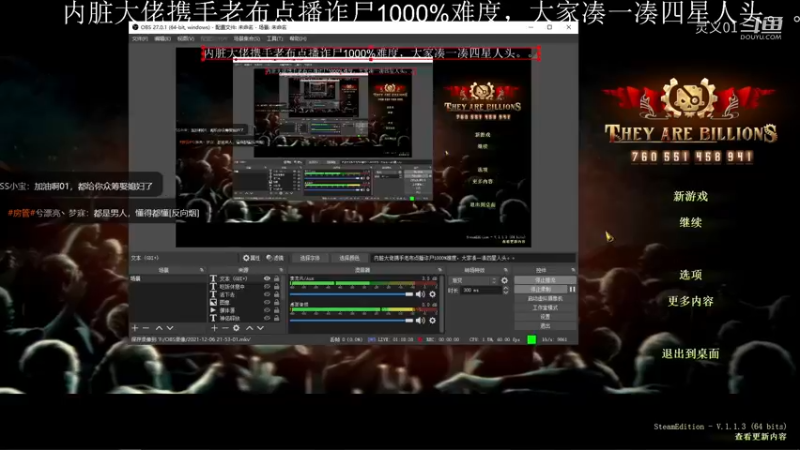Click 启动虚拟摄像机 virtual camera button
The width and height of the screenshot is (800, 450).
pos(545,298)
